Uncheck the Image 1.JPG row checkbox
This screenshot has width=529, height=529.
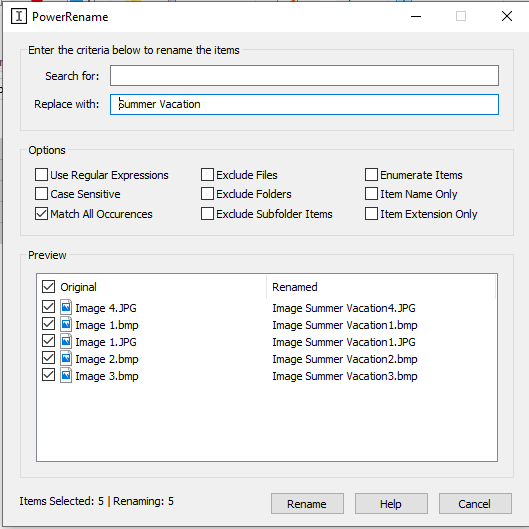[x=48, y=341]
